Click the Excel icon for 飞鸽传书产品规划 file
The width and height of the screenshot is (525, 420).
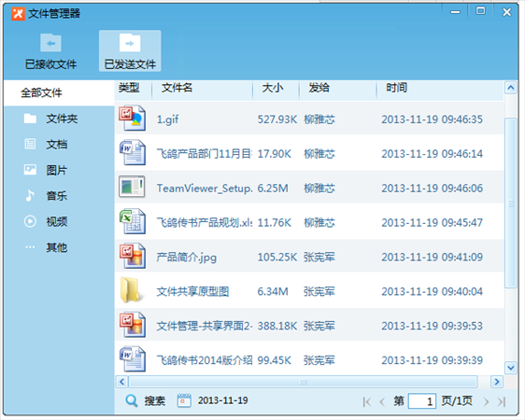click(133, 221)
